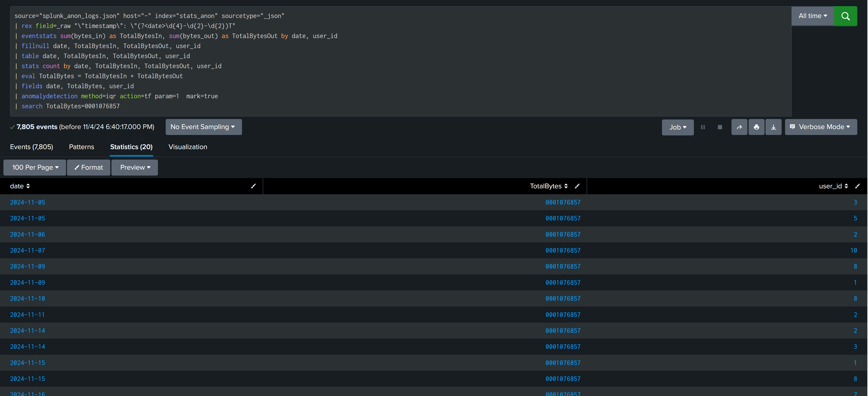The width and height of the screenshot is (868, 396).
Task: Edit the TotalBytes column format pencil
Action: click(x=577, y=186)
